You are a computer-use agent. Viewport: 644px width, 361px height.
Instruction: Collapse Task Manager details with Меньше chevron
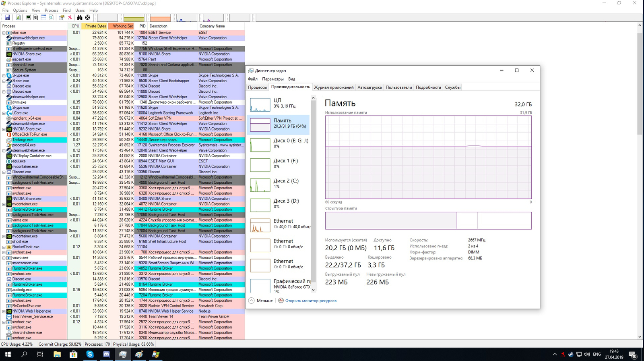[x=251, y=301]
